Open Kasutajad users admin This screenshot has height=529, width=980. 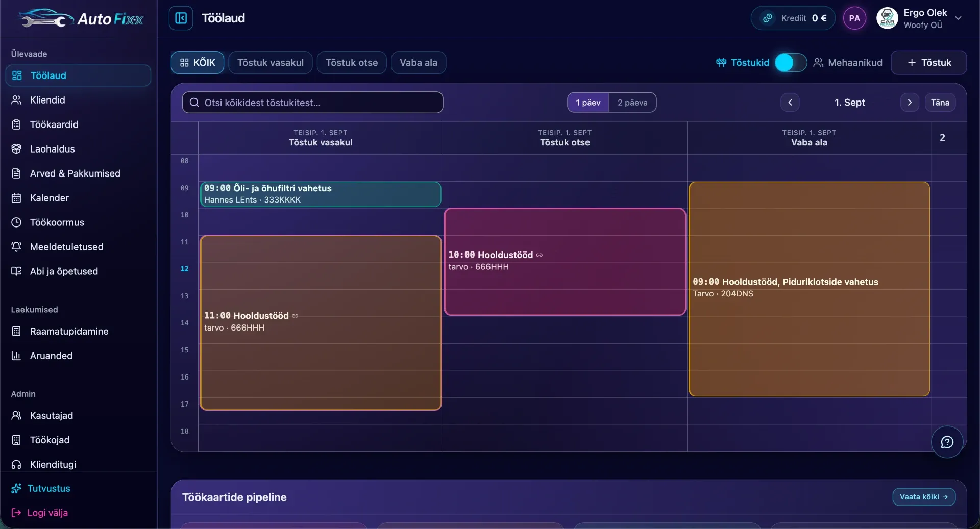[78, 416]
